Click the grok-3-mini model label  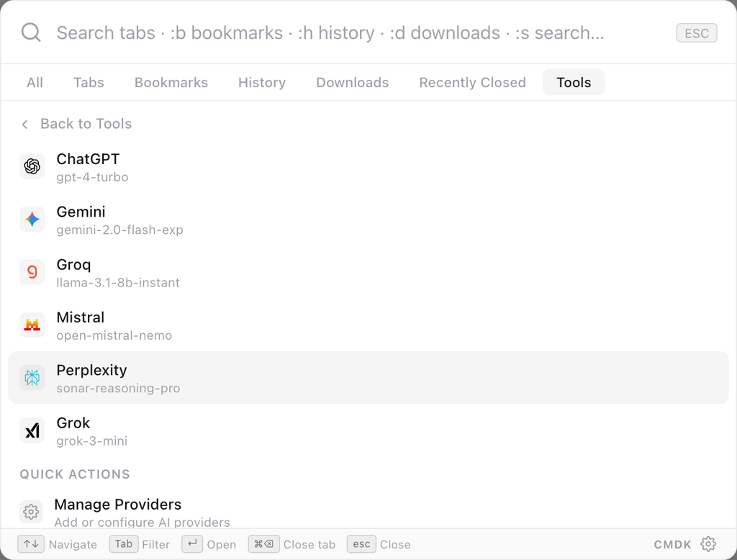tap(91, 441)
